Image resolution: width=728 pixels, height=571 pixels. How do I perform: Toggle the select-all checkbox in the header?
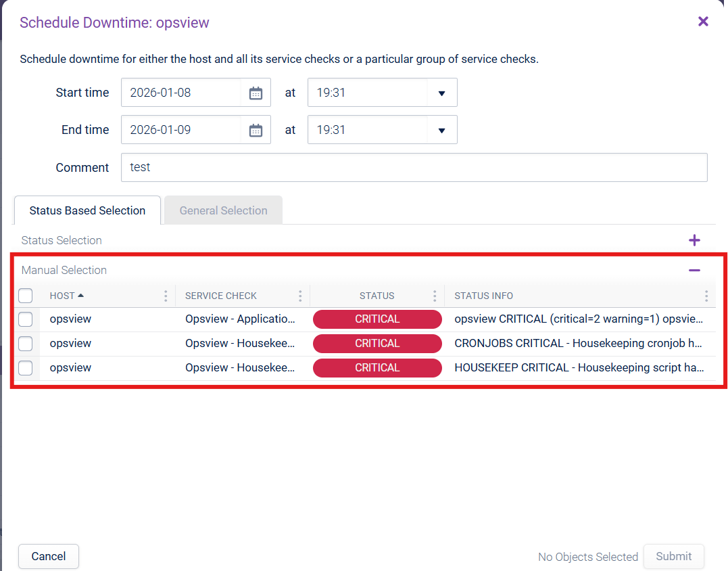(x=26, y=296)
